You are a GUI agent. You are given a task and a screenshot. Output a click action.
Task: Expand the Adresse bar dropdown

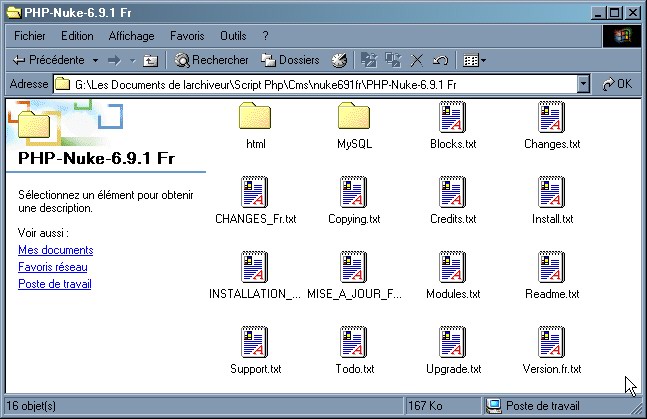(583, 84)
